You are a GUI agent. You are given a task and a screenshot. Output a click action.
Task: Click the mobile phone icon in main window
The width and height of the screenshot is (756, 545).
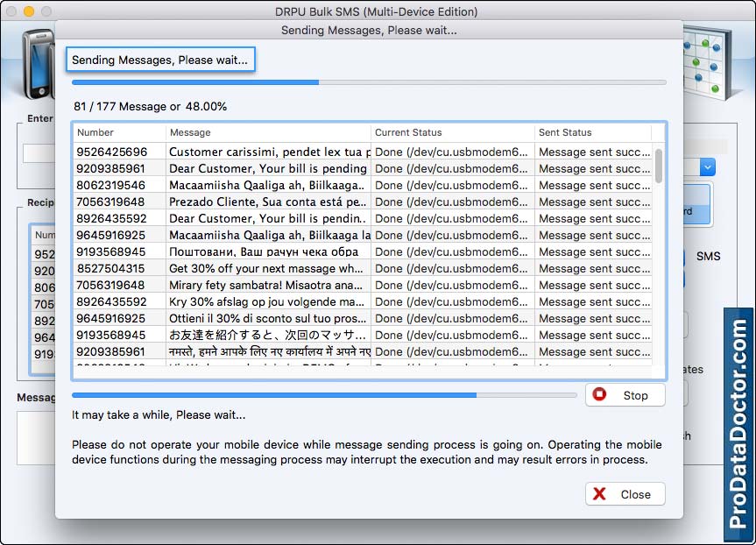(x=39, y=63)
